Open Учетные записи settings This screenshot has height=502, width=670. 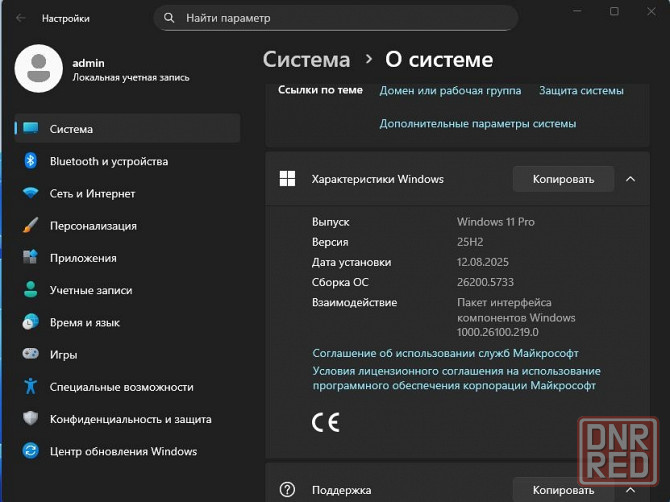127,290
